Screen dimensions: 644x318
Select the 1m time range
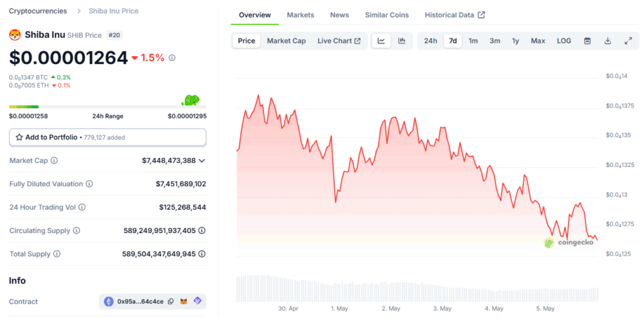tap(473, 41)
